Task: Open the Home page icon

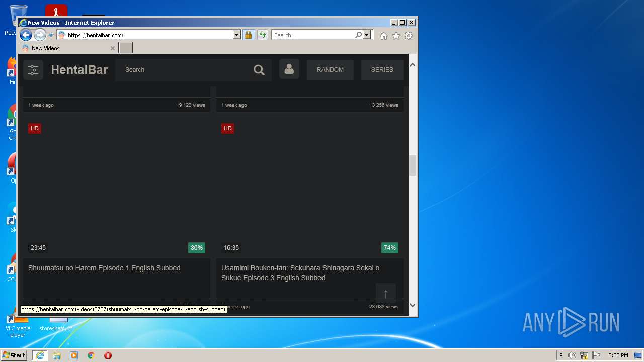Action: tap(384, 36)
